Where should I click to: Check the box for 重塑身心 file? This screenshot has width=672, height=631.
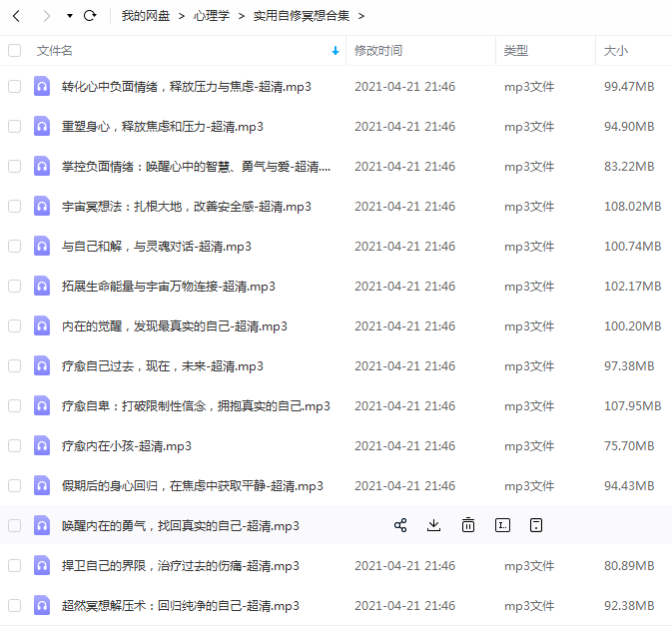click(15, 127)
